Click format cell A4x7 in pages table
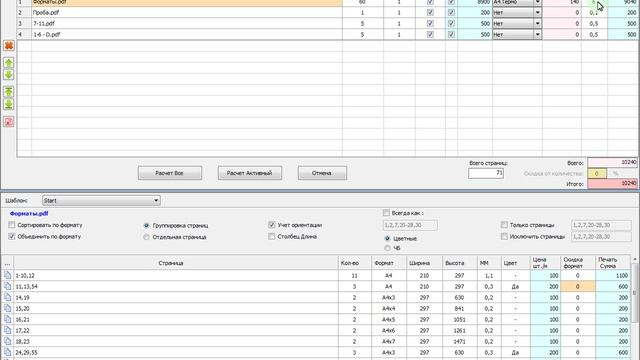Image resolution: width=640 pixels, height=360 pixels. pos(388,342)
